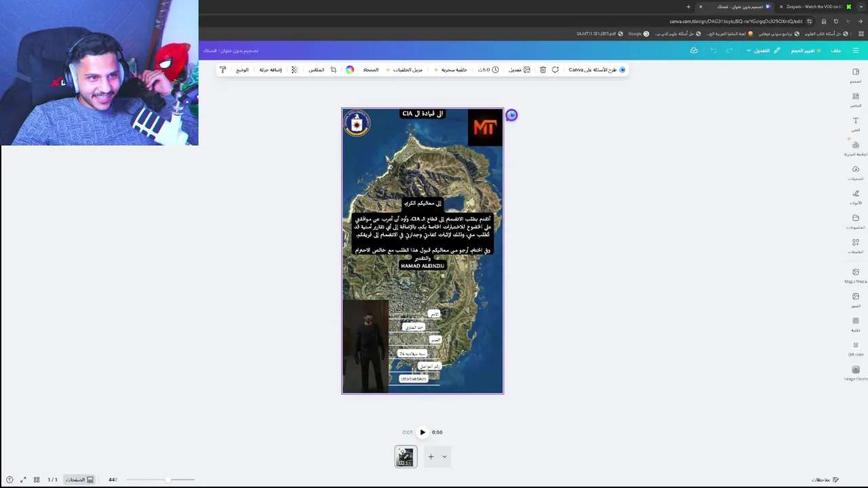The height and width of the screenshot is (488, 868).
Task: Open the Uploads (التحميلات) sidebar panel
Action: pos(856,173)
